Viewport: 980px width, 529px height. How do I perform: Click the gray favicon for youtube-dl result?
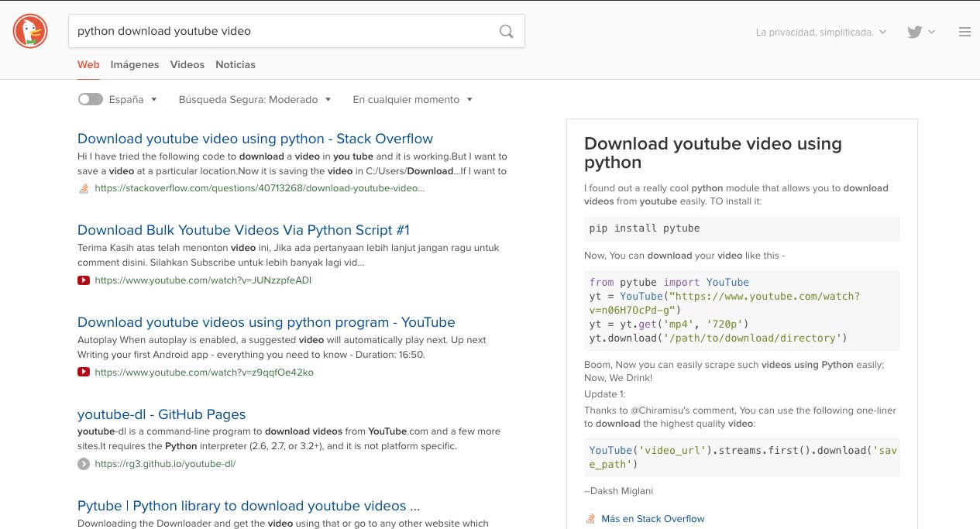(x=84, y=464)
